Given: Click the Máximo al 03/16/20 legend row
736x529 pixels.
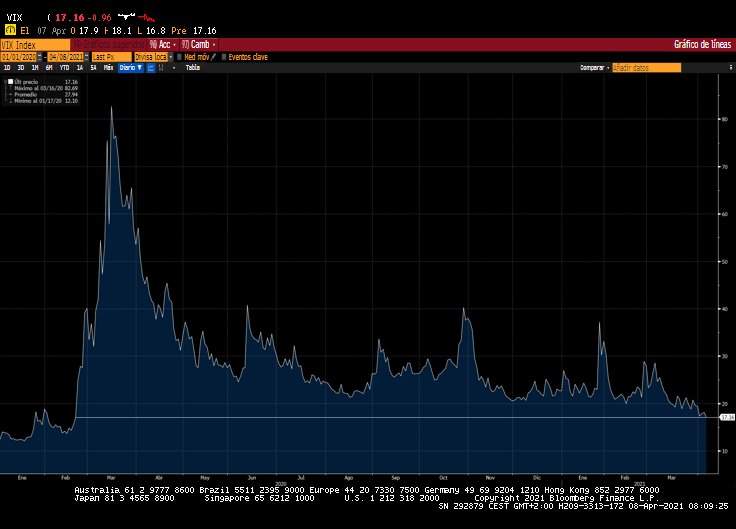Looking at the screenshot, I should tap(46, 88).
